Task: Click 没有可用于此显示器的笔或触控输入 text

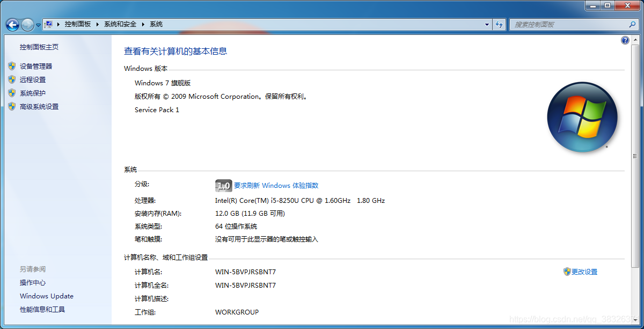Action: coord(267,239)
